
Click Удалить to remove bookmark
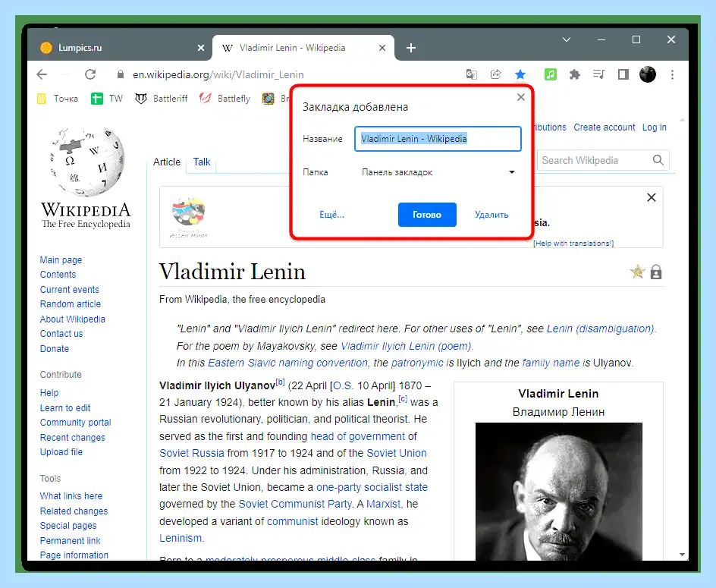pyautogui.click(x=491, y=215)
